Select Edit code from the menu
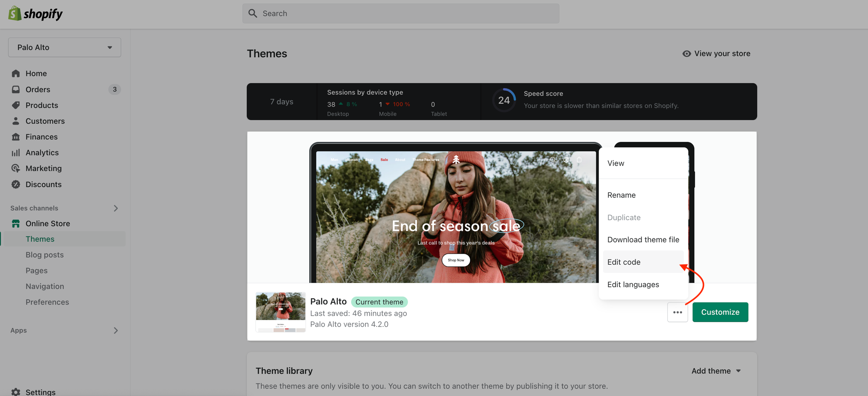Image resolution: width=868 pixels, height=396 pixels. coord(623,262)
